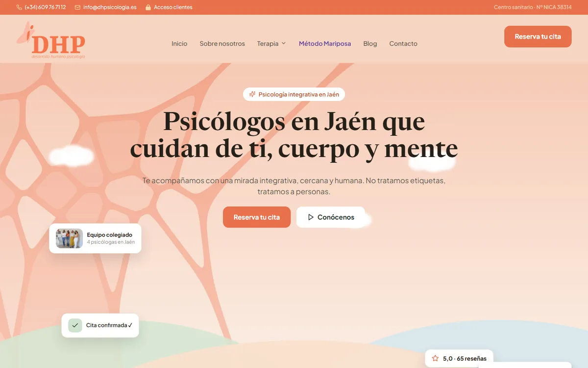The height and width of the screenshot is (368, 588).
Task: Open the Blog menu item
Action: [370, 44]
